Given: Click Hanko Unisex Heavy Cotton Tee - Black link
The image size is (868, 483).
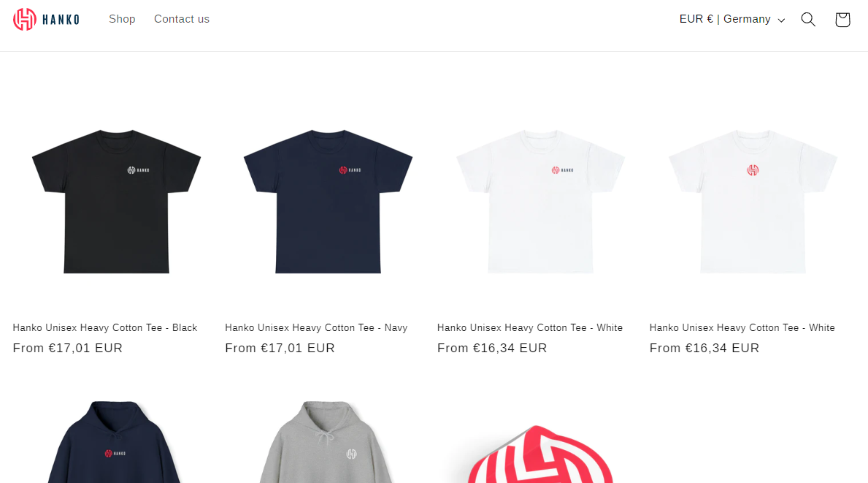Looking at the screenshot, I should (x=105, y=328).
